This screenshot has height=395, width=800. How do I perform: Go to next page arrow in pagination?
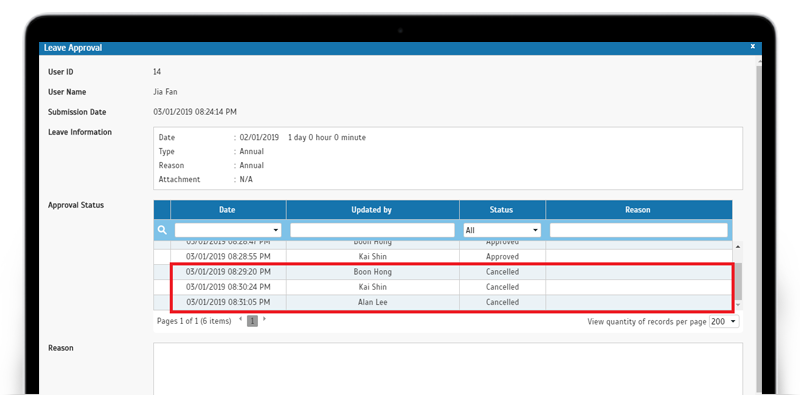(x=264, y=320)
